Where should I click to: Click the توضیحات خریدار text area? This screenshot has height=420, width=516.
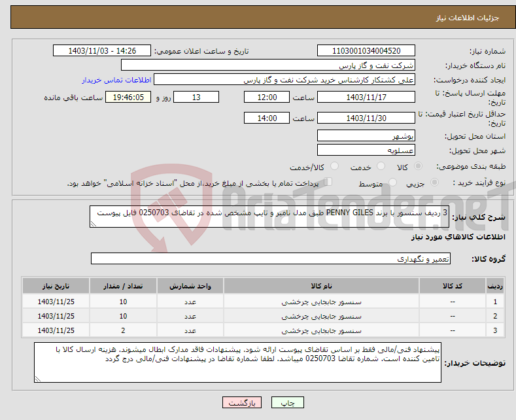[x=237, y=362]
